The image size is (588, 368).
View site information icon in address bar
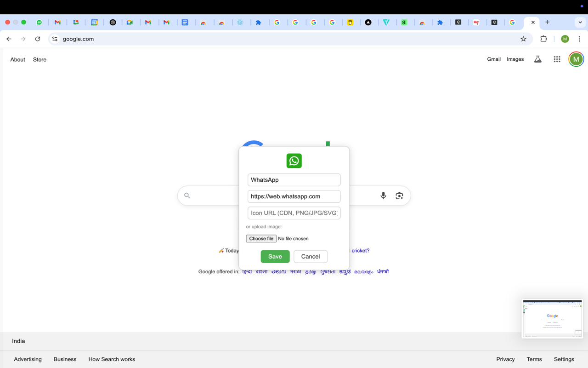point(55,39)
